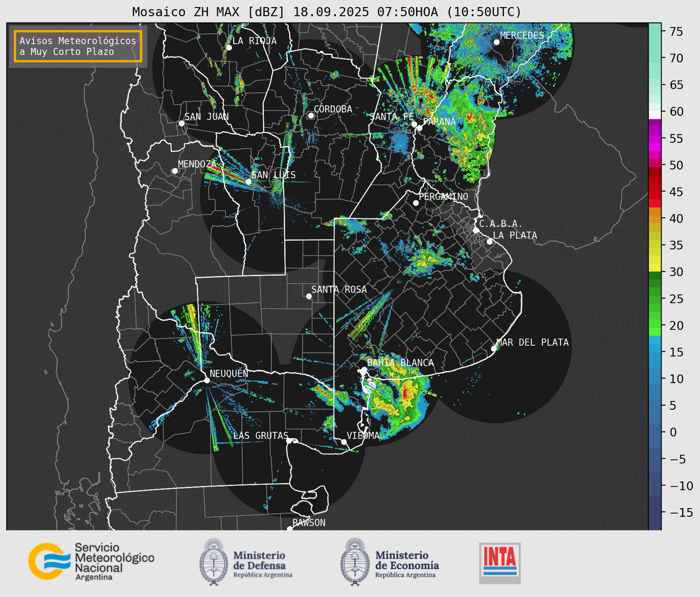The height and width of the screenshot is (597, 700).
Task: Click the RAWSON label
Action: pos(309,523)
